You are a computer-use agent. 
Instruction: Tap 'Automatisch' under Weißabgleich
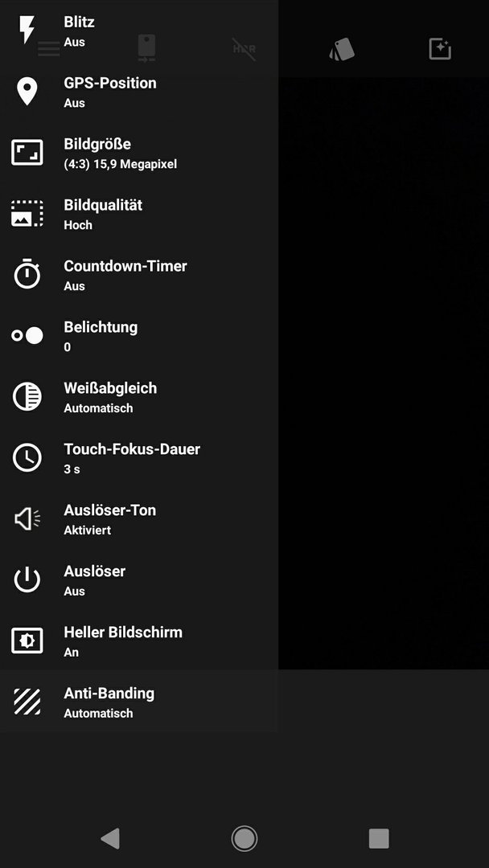pyautogui.click(x=99, y=408)
